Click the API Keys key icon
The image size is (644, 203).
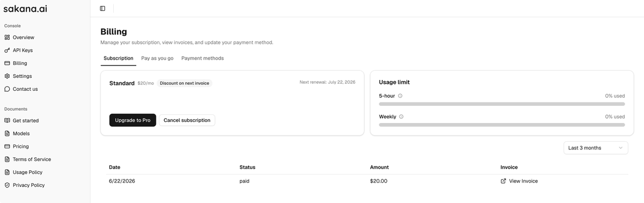[7, 50]
